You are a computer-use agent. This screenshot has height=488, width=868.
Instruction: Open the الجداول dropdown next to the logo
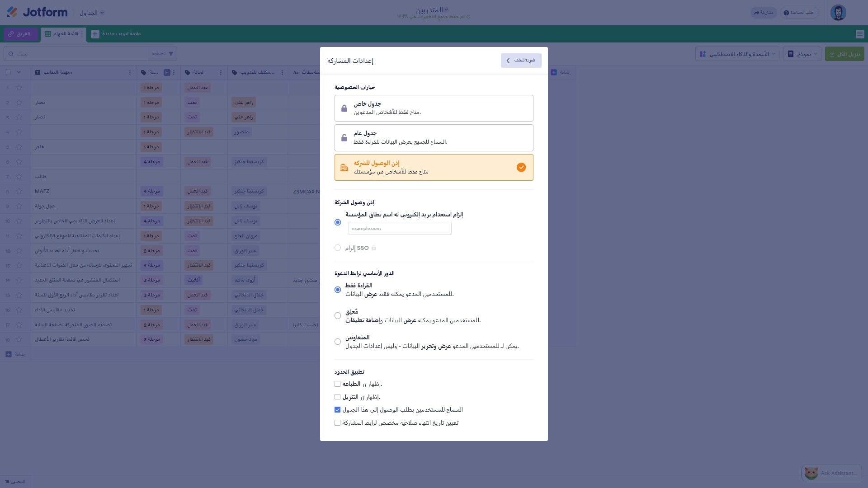[92, 13]
